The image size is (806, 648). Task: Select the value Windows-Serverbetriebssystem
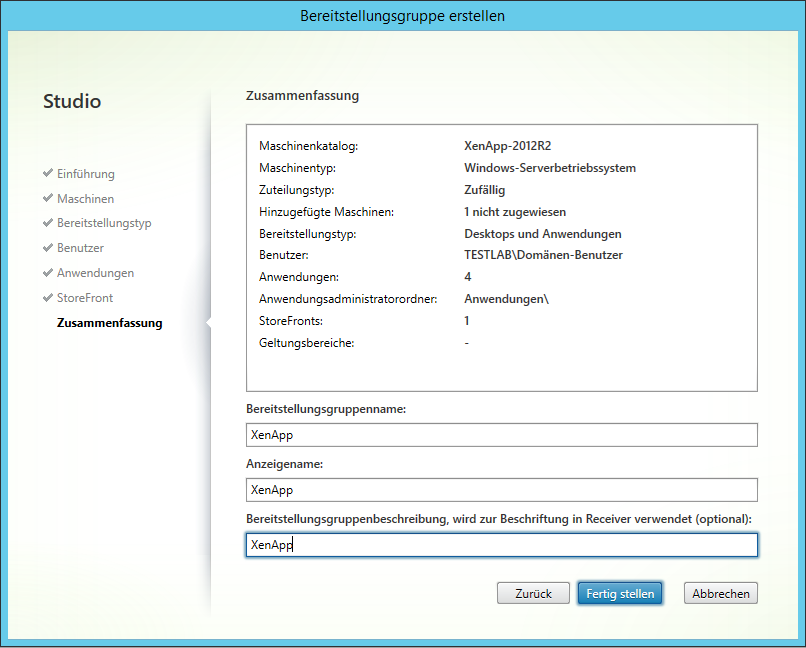pyautogui.click(x=550, y=168)
